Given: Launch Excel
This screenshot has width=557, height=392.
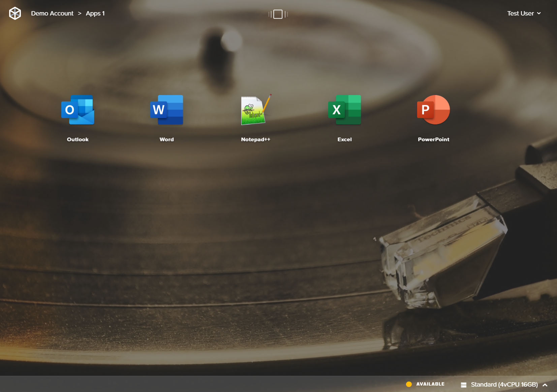Looking at the screenshot, I should [344, 110].
